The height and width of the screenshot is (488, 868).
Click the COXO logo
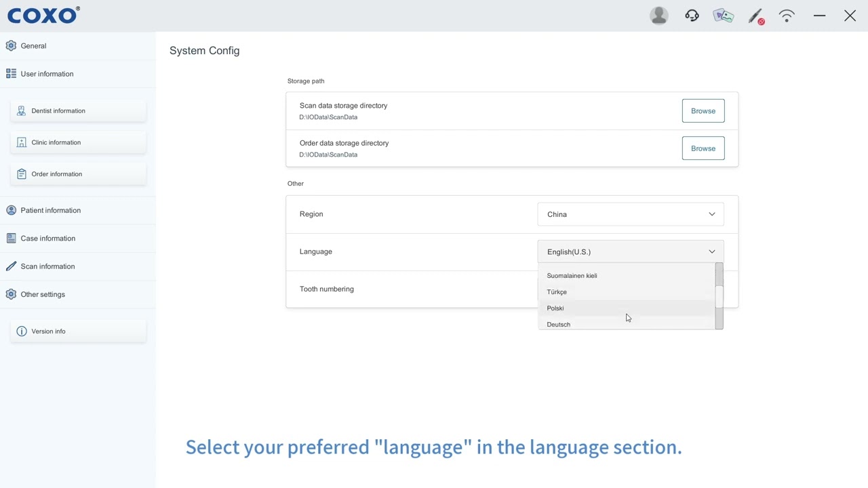pyautogui.click(x=43, y=15)
